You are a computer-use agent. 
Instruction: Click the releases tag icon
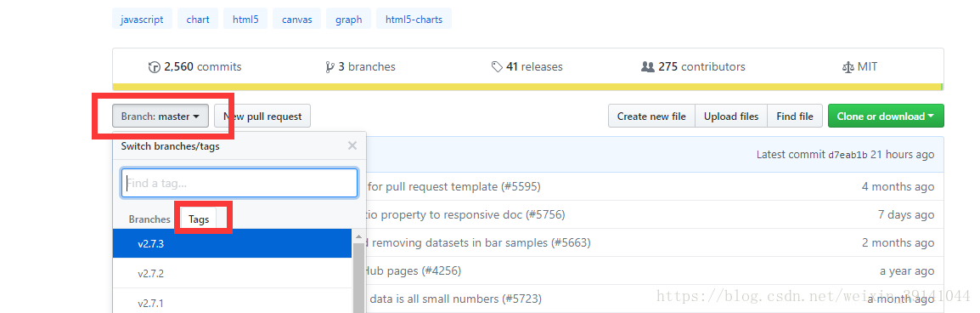pyautogui.click(x=497, y=66)
